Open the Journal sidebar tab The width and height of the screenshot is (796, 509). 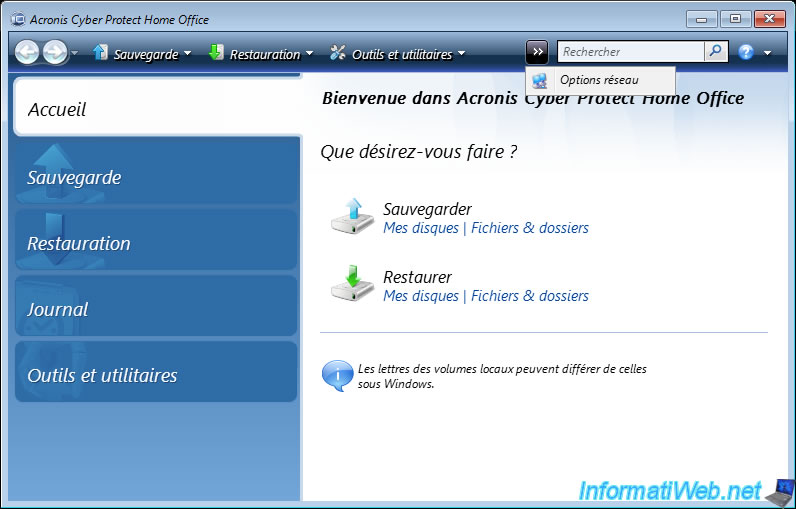coord(157,309)
